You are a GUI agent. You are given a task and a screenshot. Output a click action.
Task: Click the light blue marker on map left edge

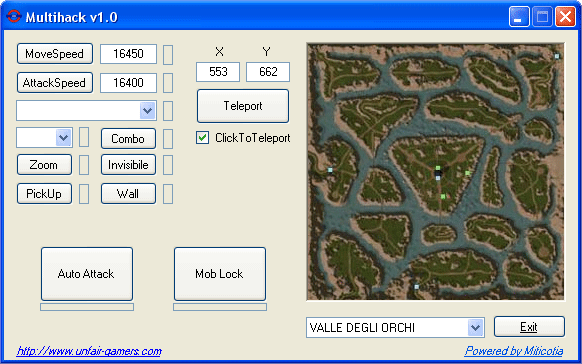[x=330, y=170]
